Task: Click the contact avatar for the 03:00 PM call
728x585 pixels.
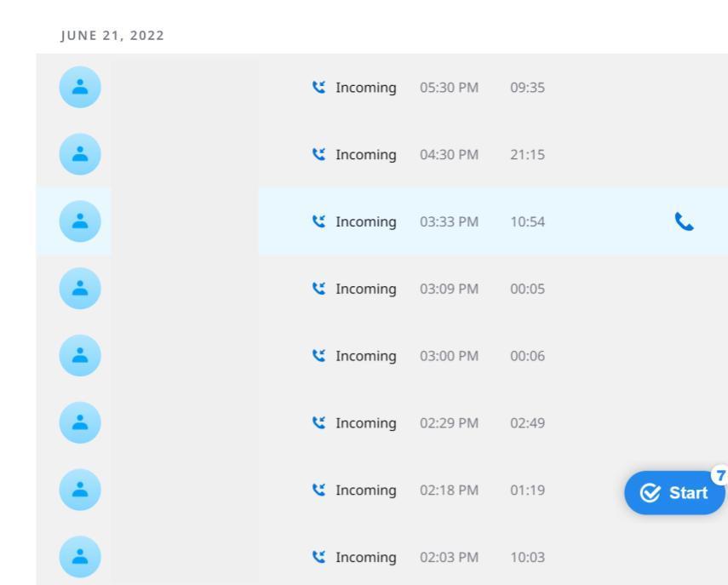Action: coord(79,356)
